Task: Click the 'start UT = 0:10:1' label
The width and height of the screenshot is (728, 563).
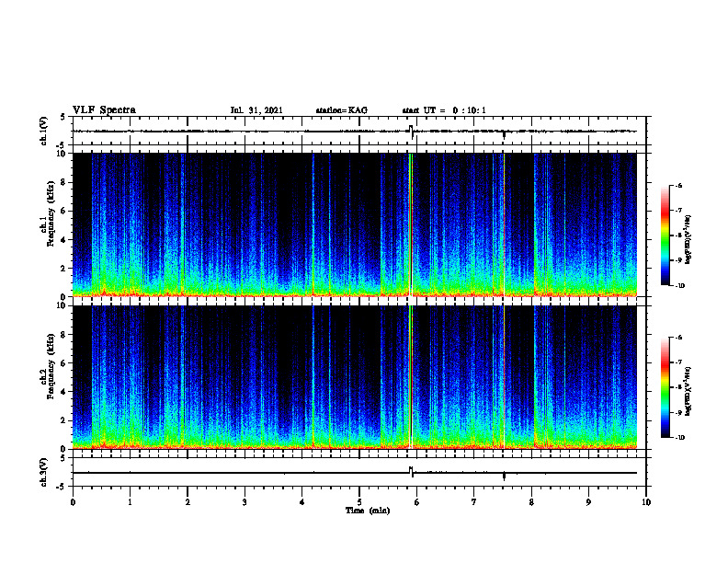Action: (444, 110)
